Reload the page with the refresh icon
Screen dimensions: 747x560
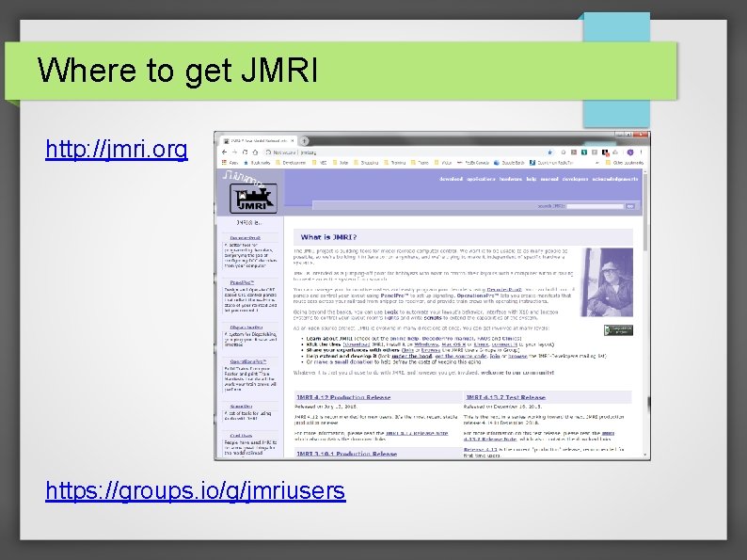coord(245,152)
